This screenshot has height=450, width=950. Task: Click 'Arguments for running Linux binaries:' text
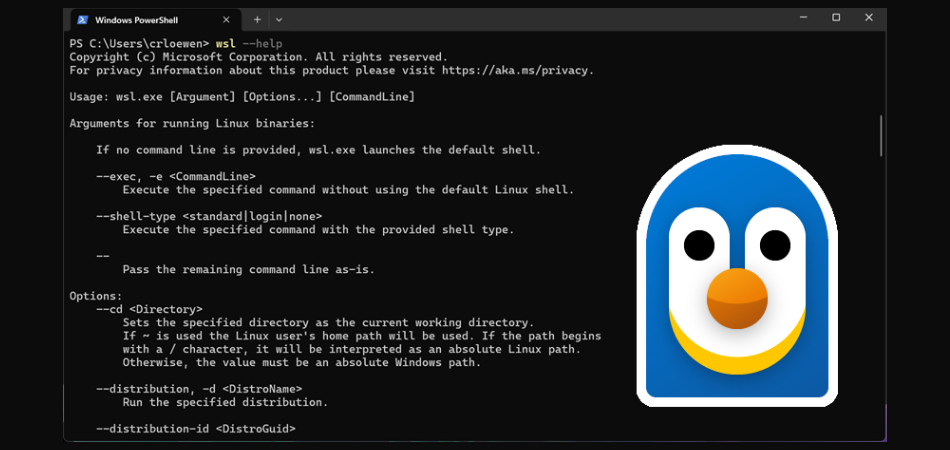(192, 124)
